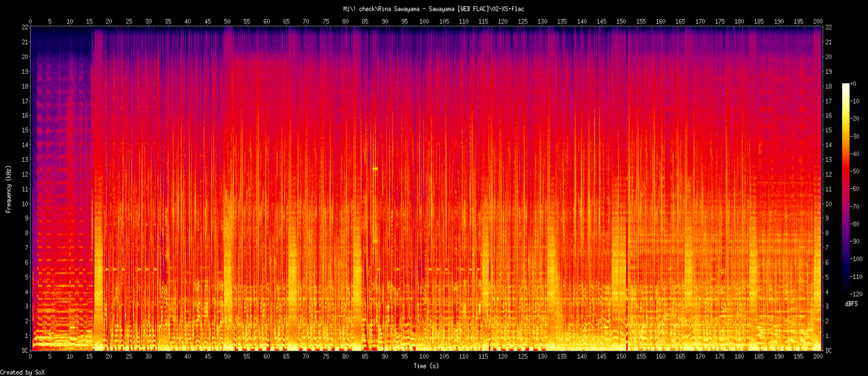Image resolution: width=868 pixels, height=376 pixels.
Task: Click the "+0" value on the dBFS scale
Action: pyautogui.click(x=854, y=83)
